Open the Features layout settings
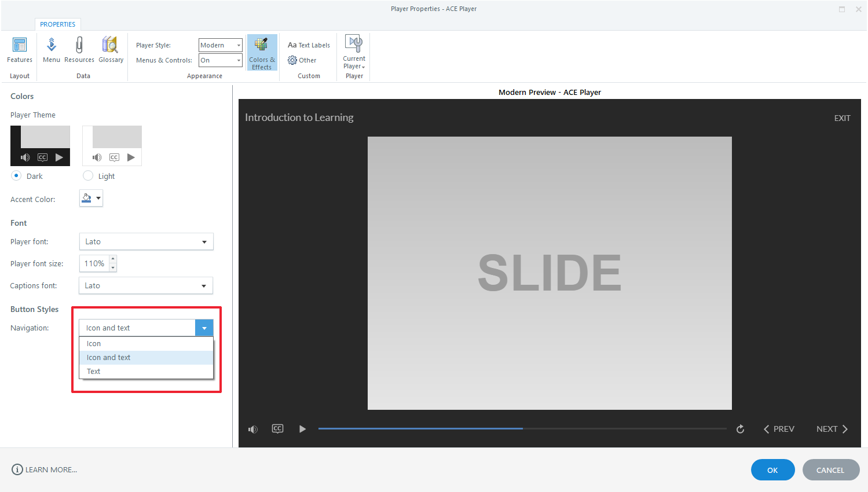 (x=19, y=51)
